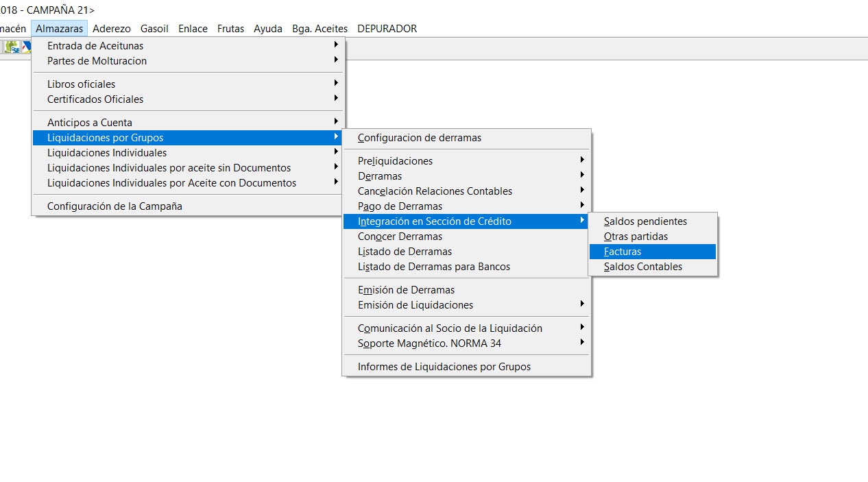Open the Aderezo menu in menu bar
Image resolution: width=868 pixels, height=482 pixels.
[111, 29]
